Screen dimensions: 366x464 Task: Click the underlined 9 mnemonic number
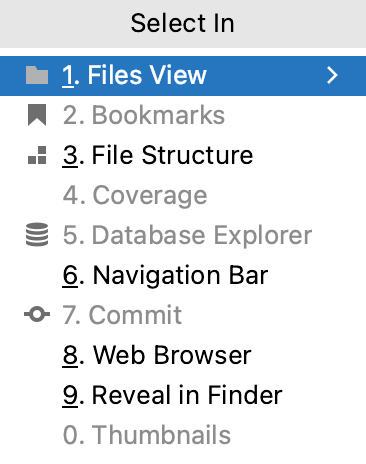(70, 395)
